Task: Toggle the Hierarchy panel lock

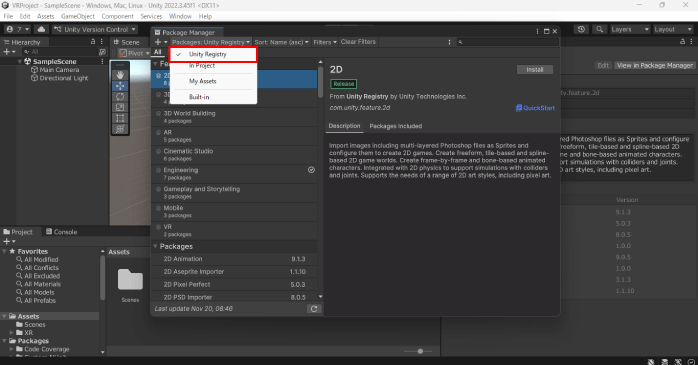Action: click(93, 41)
